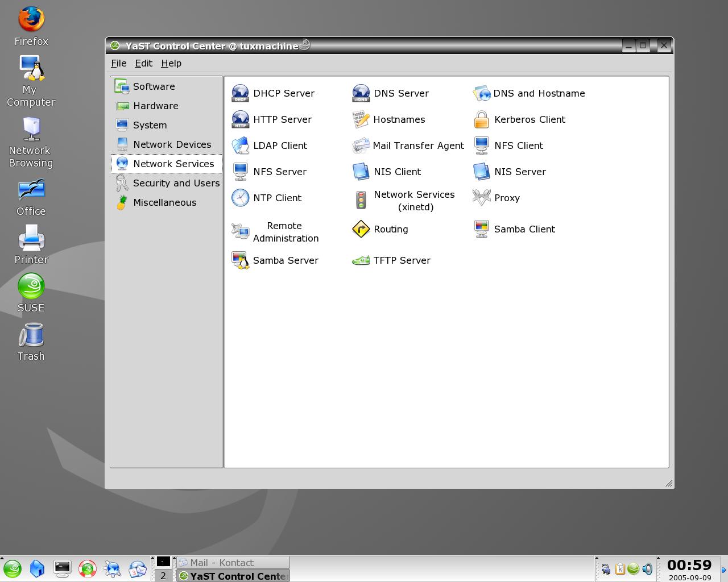Click the volume speaker tray icon
728x582 pixels.
(x=647, y=568)
